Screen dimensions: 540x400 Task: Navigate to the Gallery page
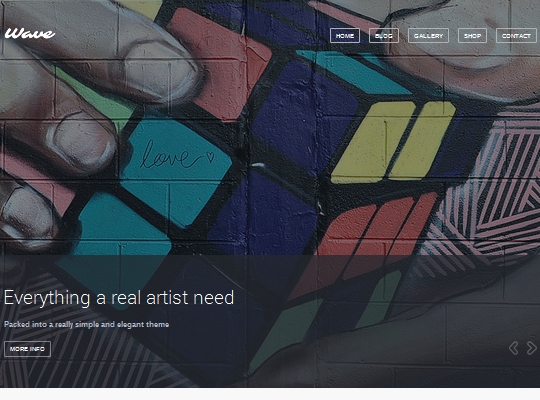(428, 35)
